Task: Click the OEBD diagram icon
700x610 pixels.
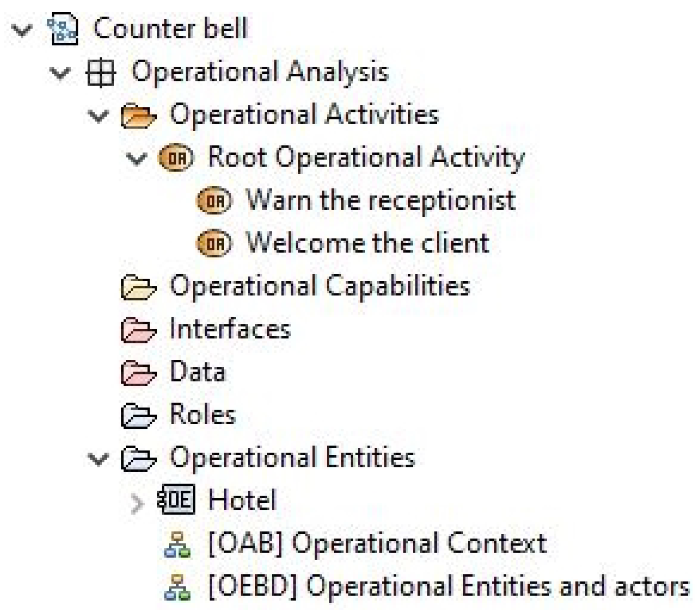Action: coord(177,587)
